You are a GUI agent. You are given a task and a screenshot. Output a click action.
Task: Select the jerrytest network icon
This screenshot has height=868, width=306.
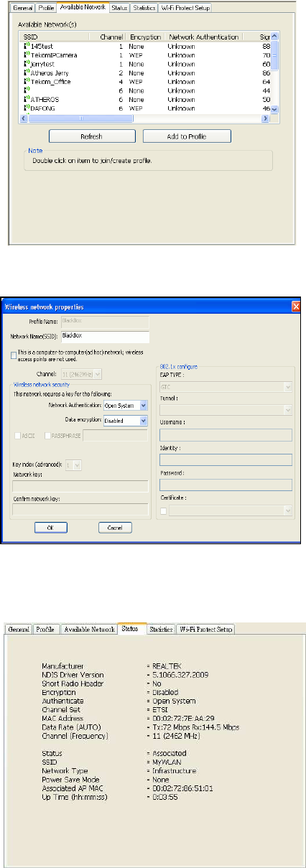[26, 64]
